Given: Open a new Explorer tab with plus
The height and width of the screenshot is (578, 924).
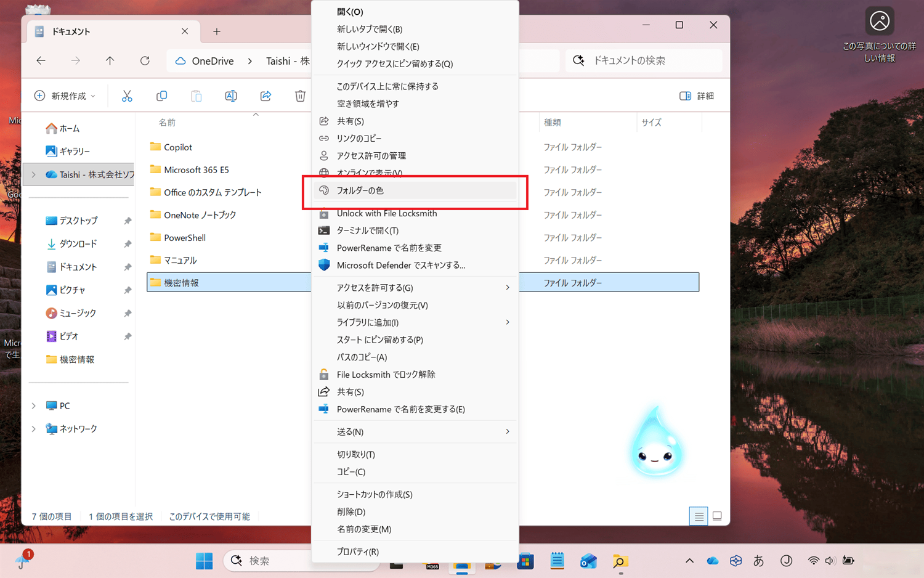Looking at the screenshot, I should click(217, 31).
